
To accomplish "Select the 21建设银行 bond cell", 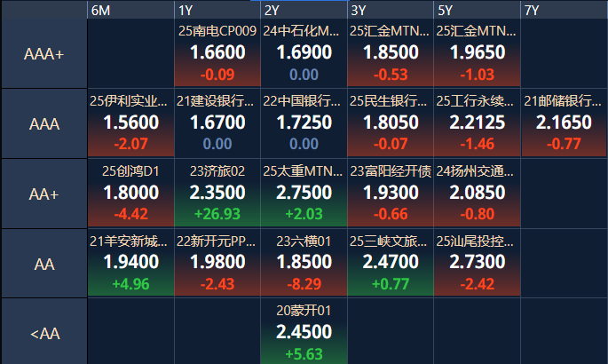I will click(x=217, y=123).
